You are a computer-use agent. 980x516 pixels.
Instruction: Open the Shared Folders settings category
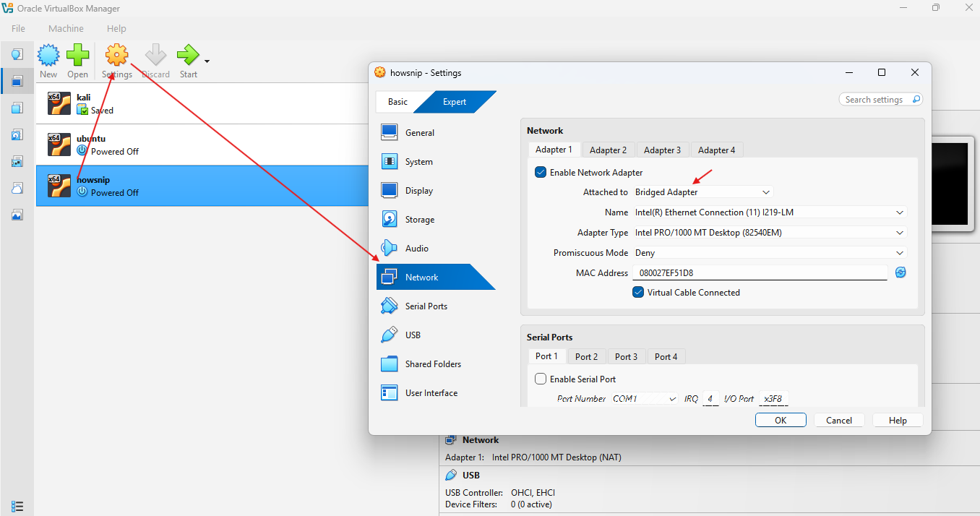[436, 364]
